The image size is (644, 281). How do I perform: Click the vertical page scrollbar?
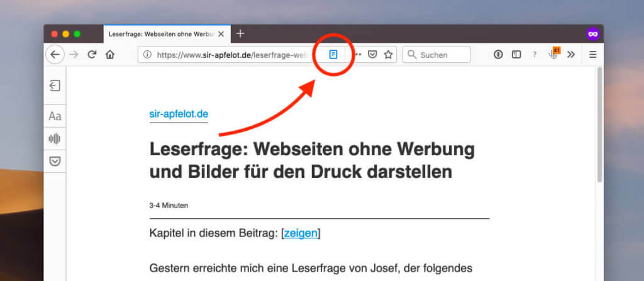point(599,125)
